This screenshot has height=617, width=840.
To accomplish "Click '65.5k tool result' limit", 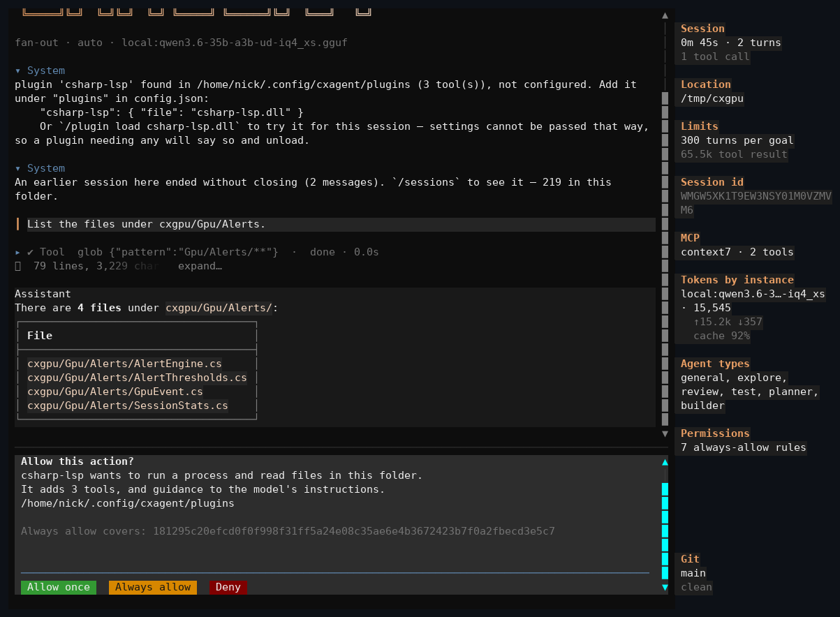I will [734, 154].
